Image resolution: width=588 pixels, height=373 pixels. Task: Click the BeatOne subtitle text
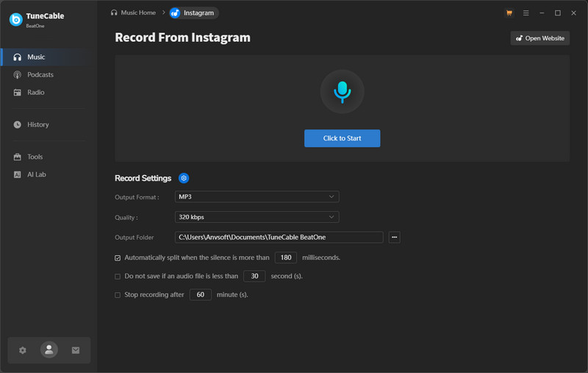coord(35,26)
